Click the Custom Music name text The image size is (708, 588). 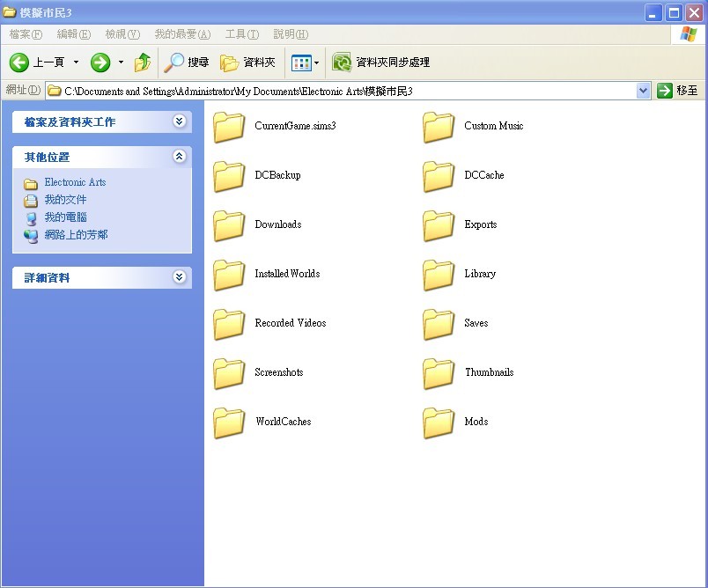(x=493, y=126)
